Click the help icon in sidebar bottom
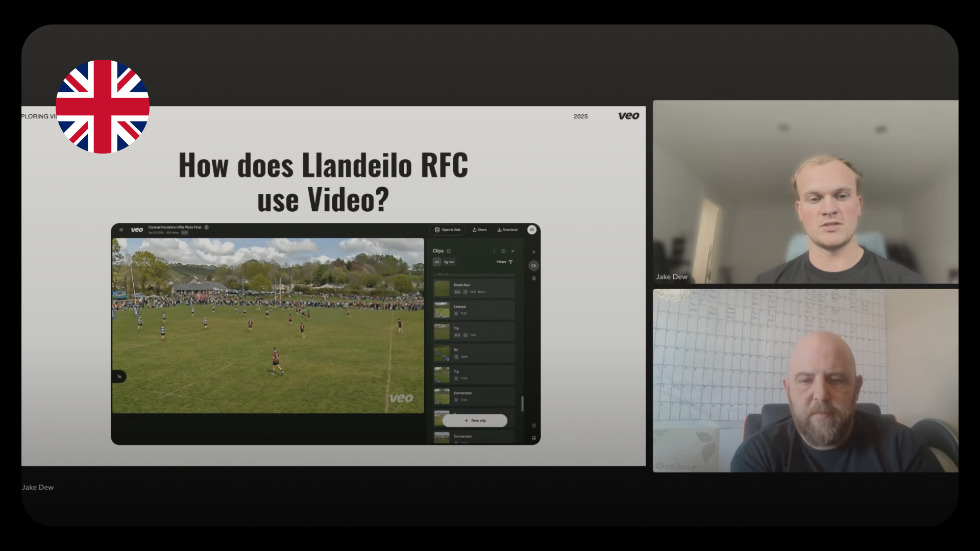Image resolution: width=980 pixels, height=551 pixels. pos(534,425)
